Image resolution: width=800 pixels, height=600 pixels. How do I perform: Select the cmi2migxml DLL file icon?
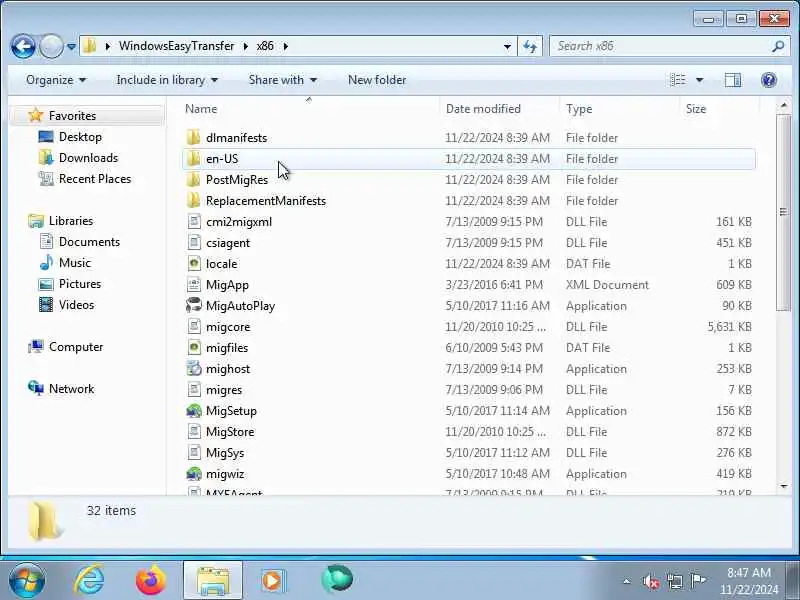[193, 221]
